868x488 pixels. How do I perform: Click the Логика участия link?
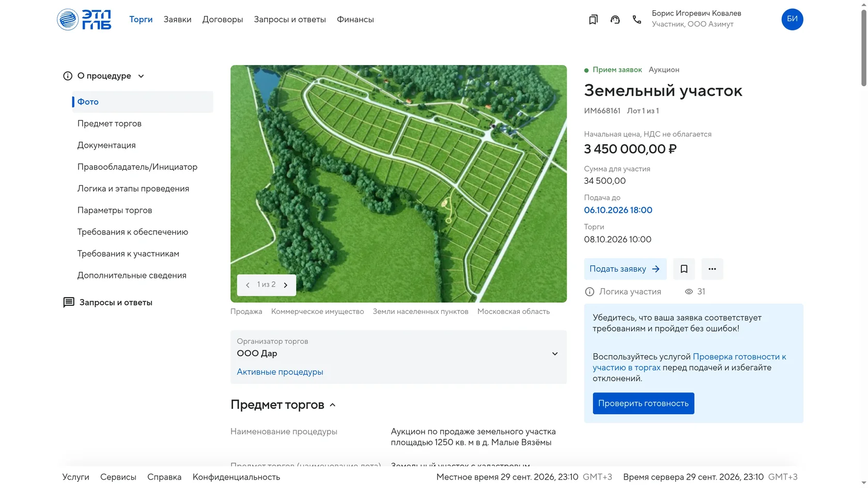630,292
